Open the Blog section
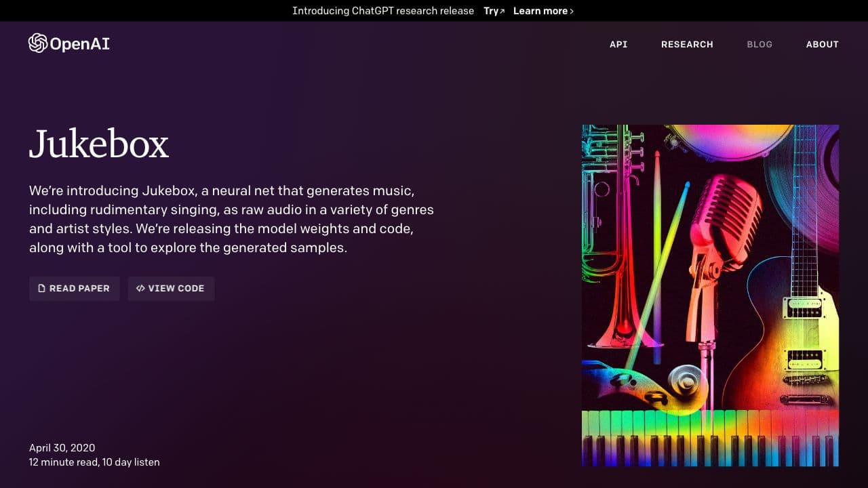This screenshot has width=868, height=488. point(759,44)
